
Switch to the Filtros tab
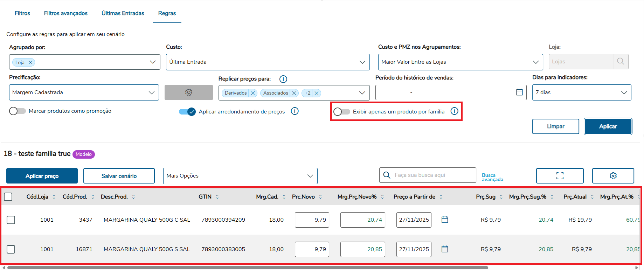[22, 13]
